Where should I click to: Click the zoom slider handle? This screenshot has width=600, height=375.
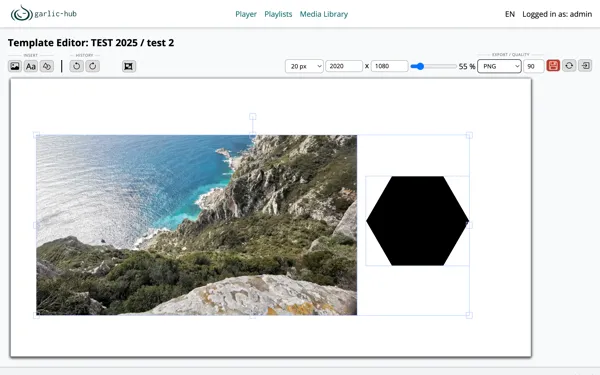[420, 66]
